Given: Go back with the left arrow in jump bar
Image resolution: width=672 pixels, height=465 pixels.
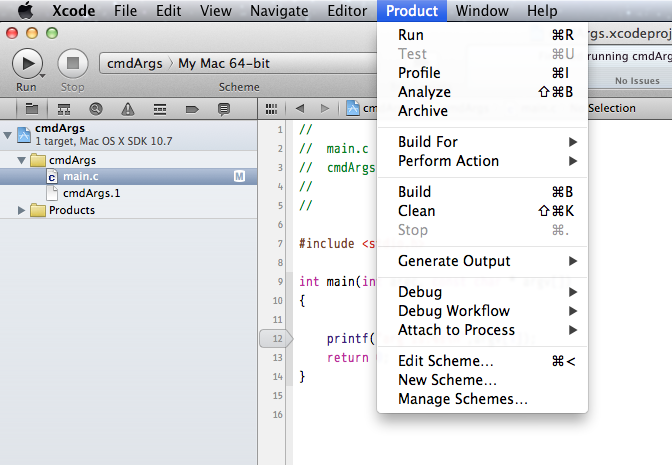Looking at the screenshot, I should (x=300, y=109).
